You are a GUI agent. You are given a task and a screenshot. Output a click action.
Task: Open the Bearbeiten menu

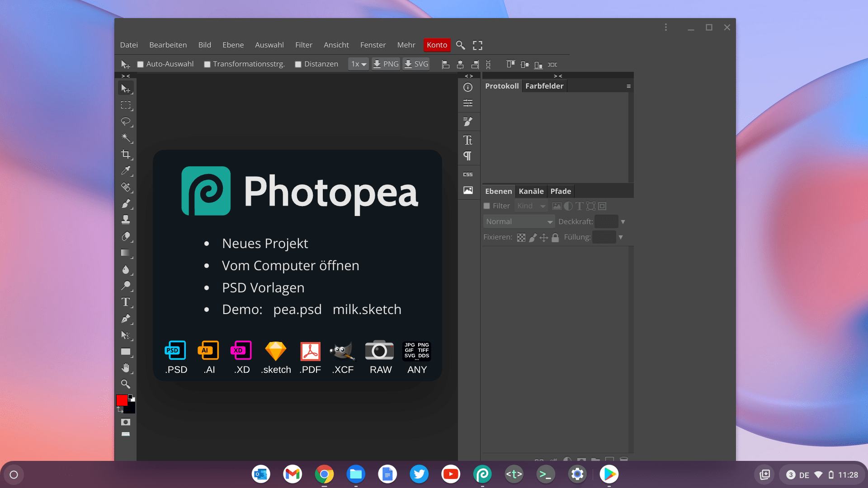tap(168, 45)
